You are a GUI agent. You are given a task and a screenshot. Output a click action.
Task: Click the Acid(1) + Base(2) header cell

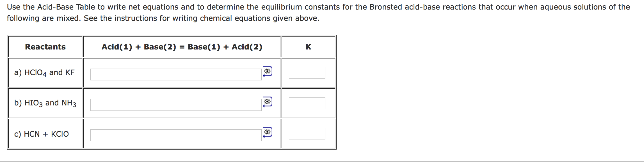pos(182,47)
